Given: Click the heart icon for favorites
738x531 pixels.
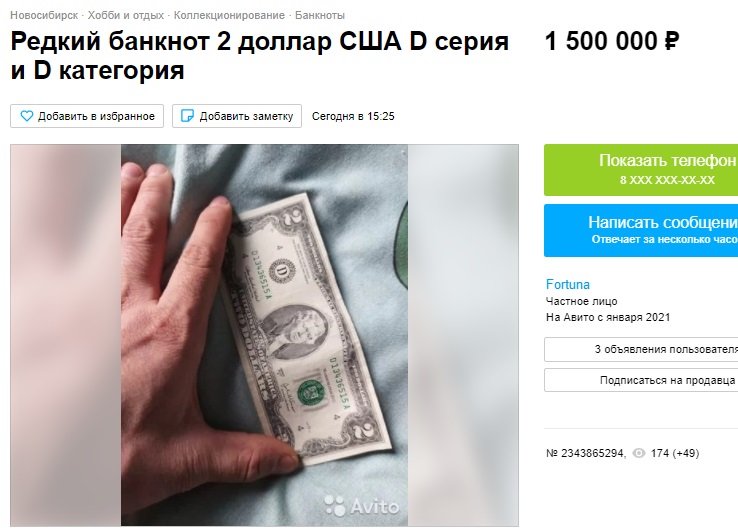Looking at the screenshot, I should [x=27, y=116].
